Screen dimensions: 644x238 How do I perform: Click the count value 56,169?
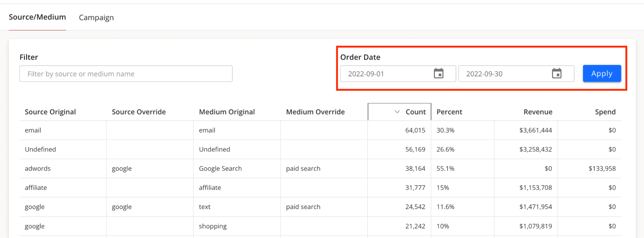(x=415, y=149)
